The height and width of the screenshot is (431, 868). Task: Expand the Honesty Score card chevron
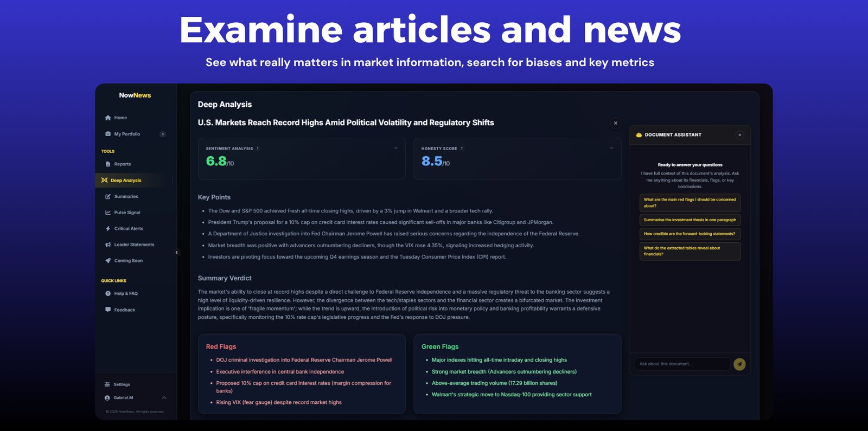point(611,148)
